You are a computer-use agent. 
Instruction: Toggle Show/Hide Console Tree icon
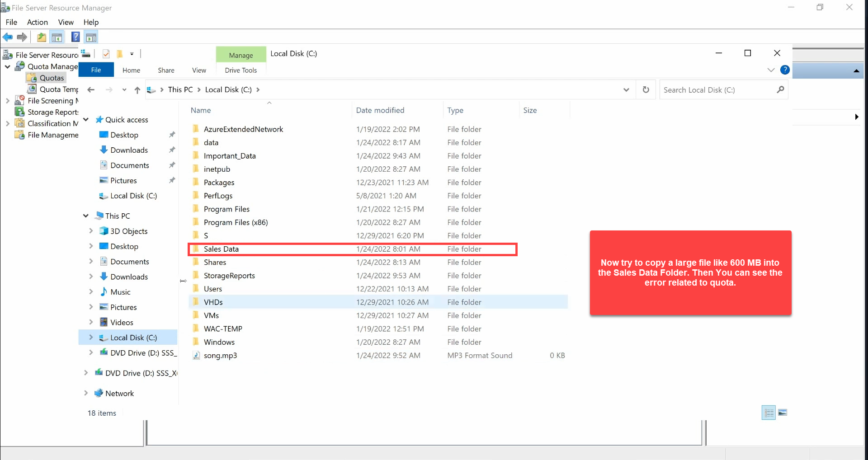pos(57,37)
